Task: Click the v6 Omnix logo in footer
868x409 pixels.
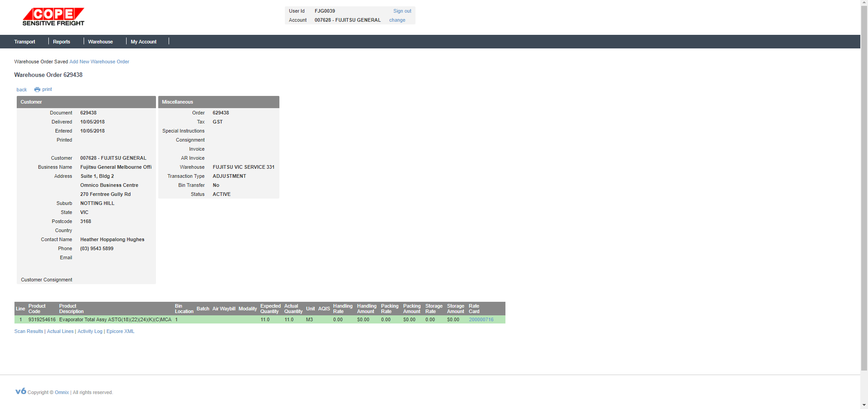Action: 21,391
